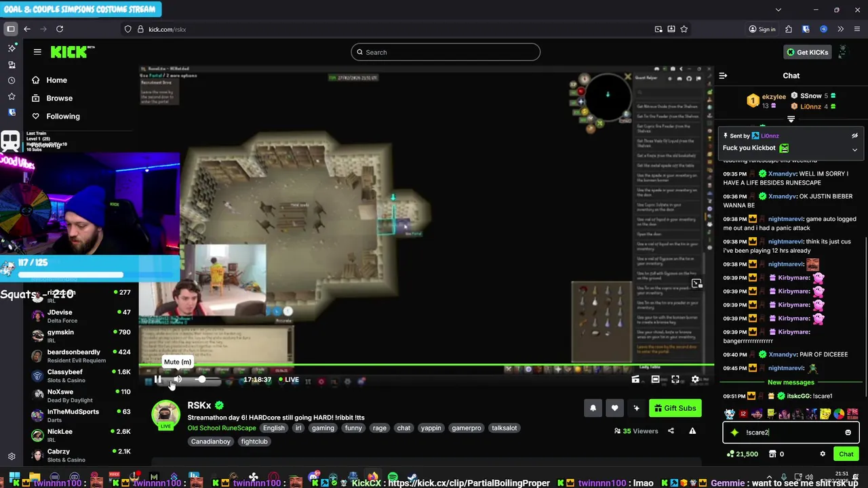This screenshot has height=488, width=868.
Task: Open tab list dropdown chevron
Action: [x=778, y=9]
